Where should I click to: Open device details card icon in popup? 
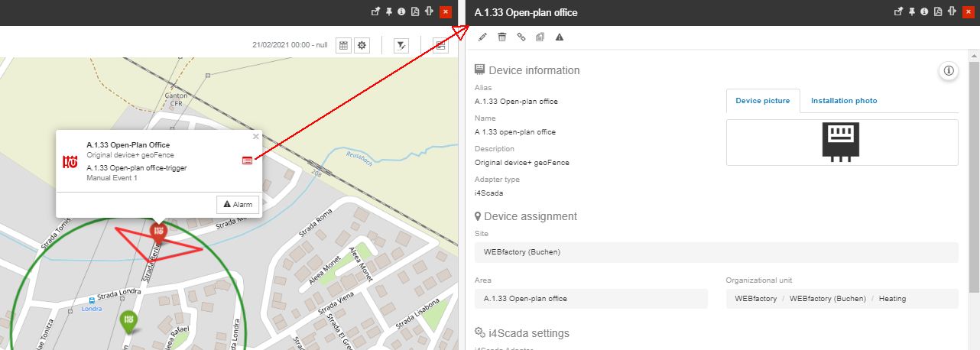[x=247, y=160]
